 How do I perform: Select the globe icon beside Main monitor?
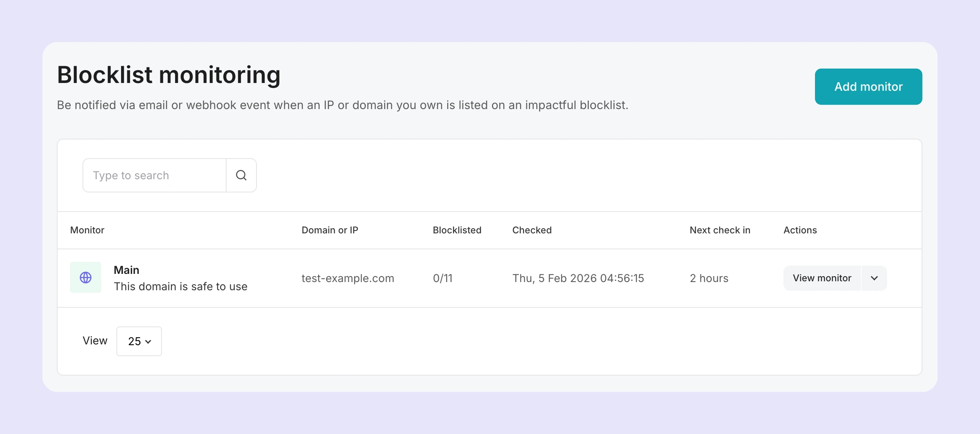[85, 277]
